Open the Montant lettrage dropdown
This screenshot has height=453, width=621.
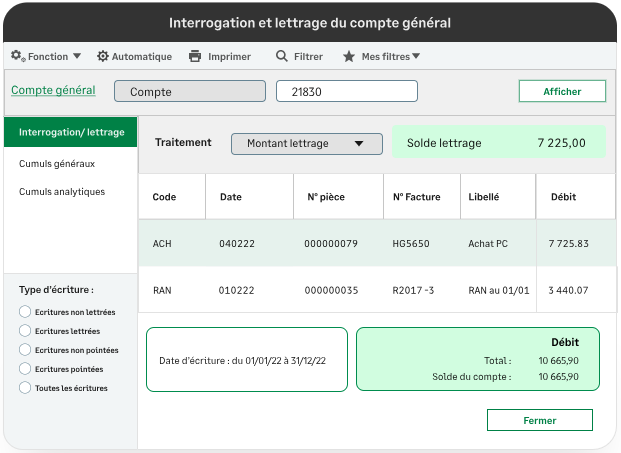[x=306, y=144]
